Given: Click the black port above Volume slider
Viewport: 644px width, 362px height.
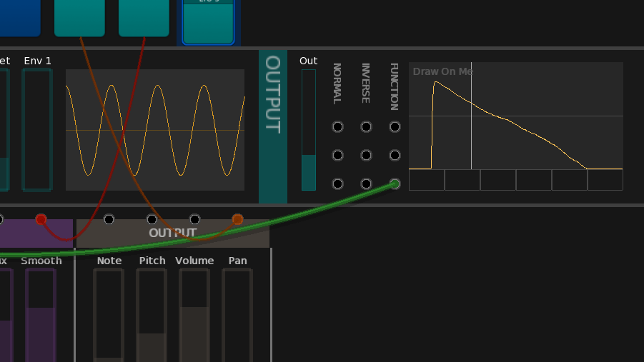Looking at the screenshot, I should (194, 219).
